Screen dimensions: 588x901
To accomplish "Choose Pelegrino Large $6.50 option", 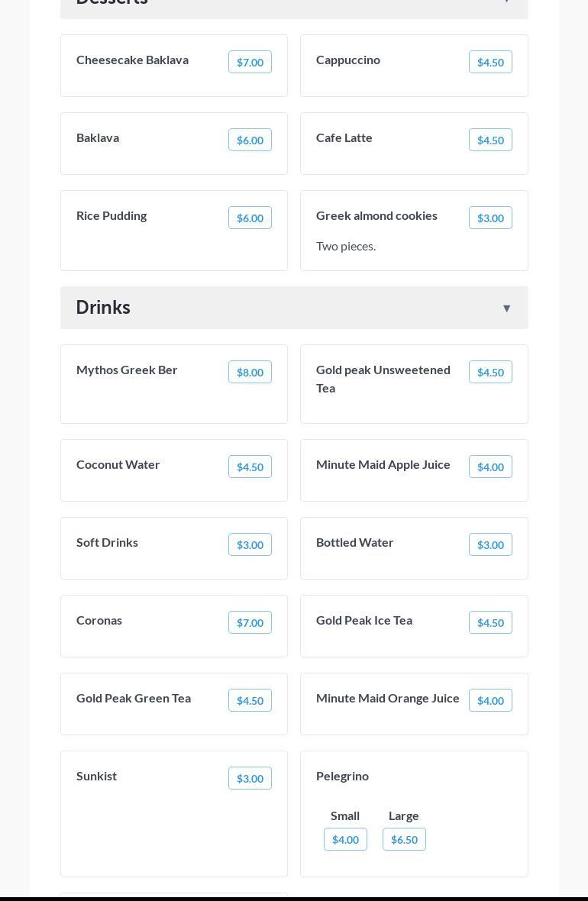I will click(404, 840).
